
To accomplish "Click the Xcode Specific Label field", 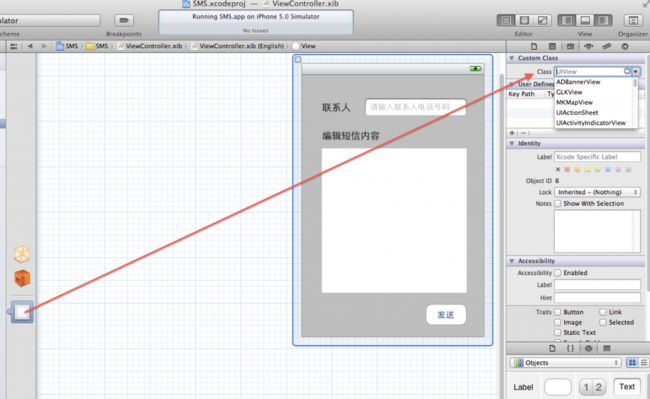I will [x=597, y=157].
